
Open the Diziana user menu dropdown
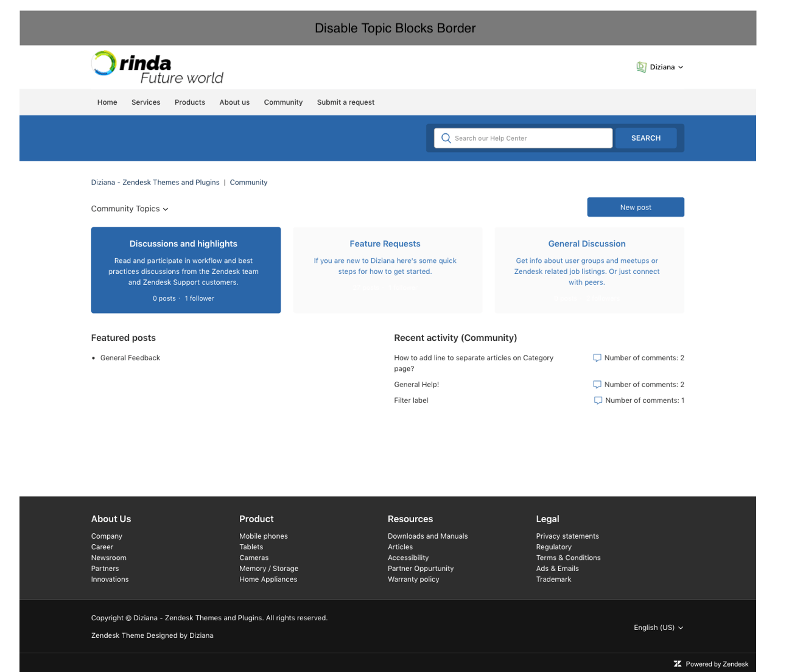point(666,67)
